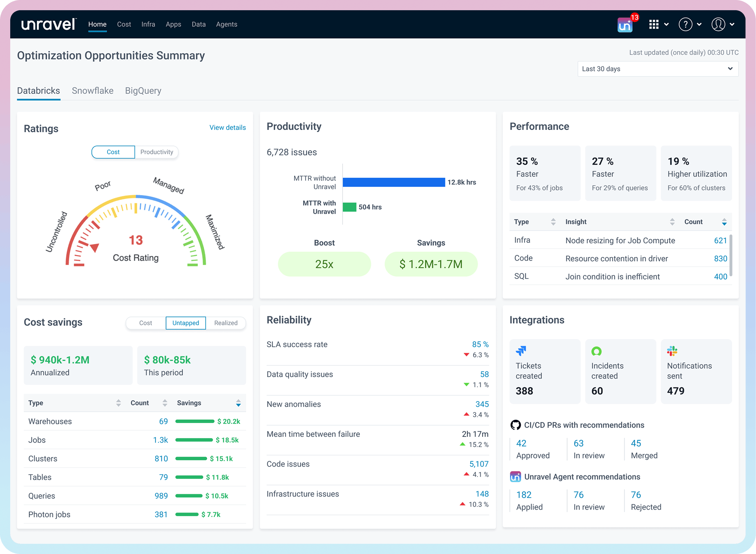
Task: Click the 25x Boost pill
Action: pos(324,264)
